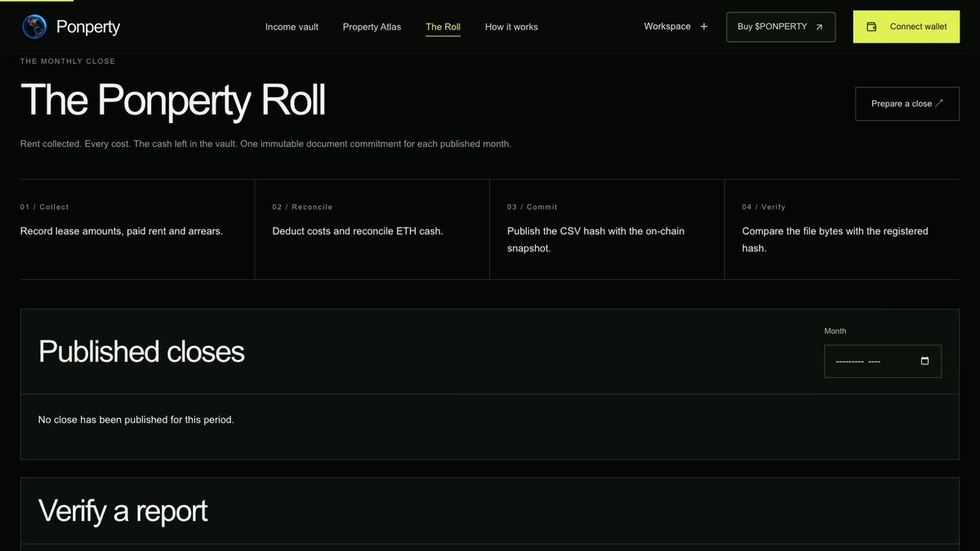Click the '04 / Verify' step label
The width and height of the screenshot is (980, 551).
(764, 207)
